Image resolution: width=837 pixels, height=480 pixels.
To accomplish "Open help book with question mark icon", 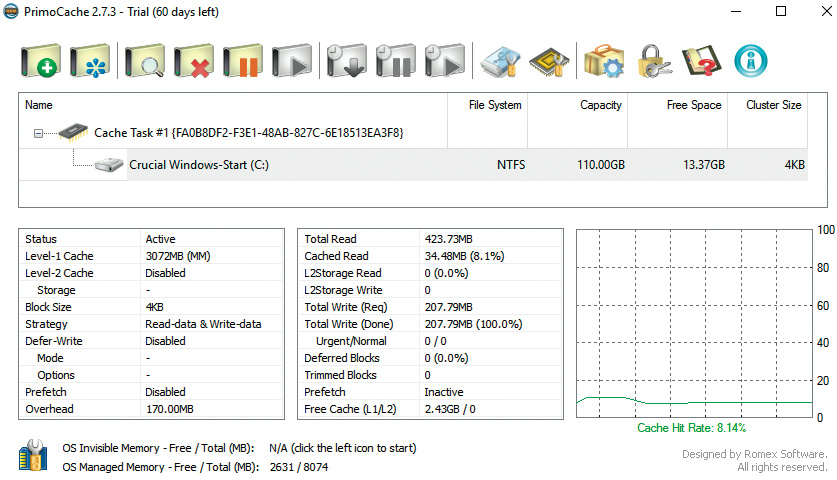I will [x=702, y=61].
